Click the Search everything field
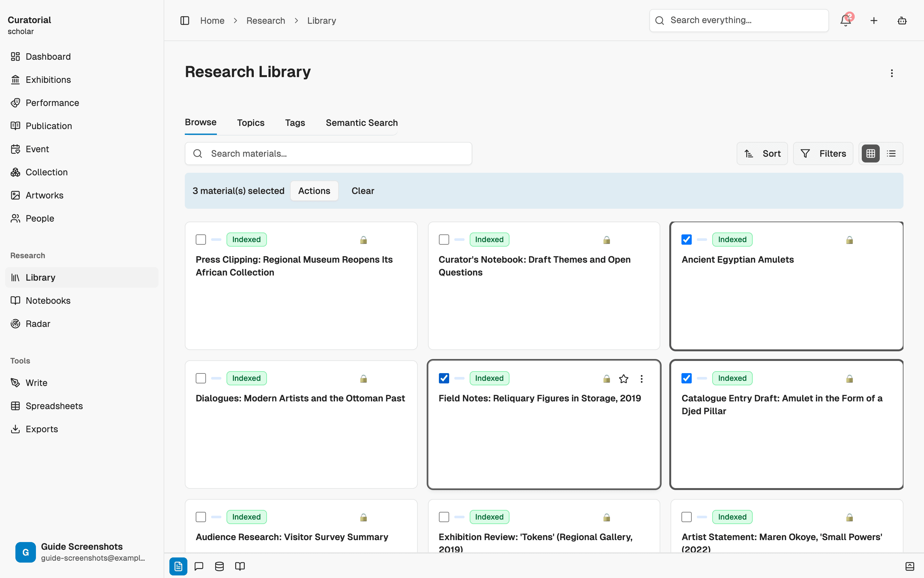Viewport: 924px width, 578px height. coord(739,21)
